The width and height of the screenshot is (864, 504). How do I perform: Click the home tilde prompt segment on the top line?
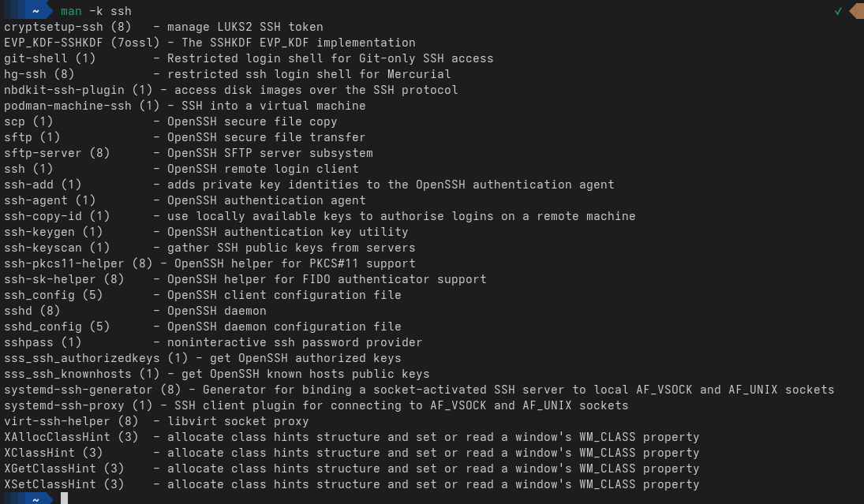coord(36,11)
